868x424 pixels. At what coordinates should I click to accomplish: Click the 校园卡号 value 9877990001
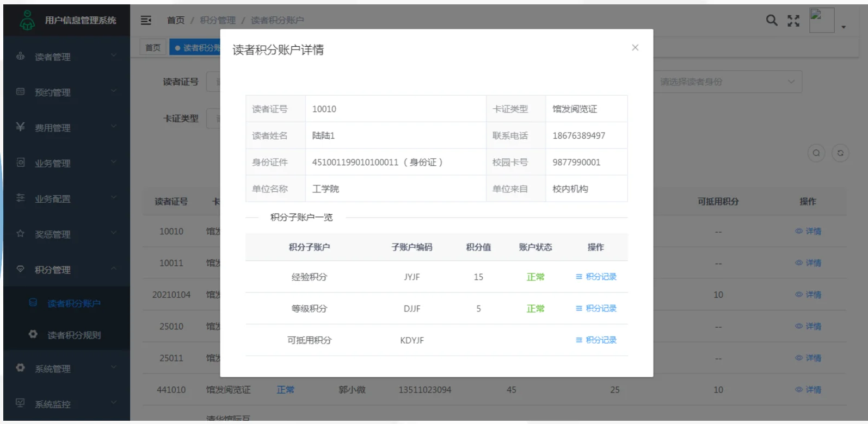pyautogui.click(x=576, y=162)
